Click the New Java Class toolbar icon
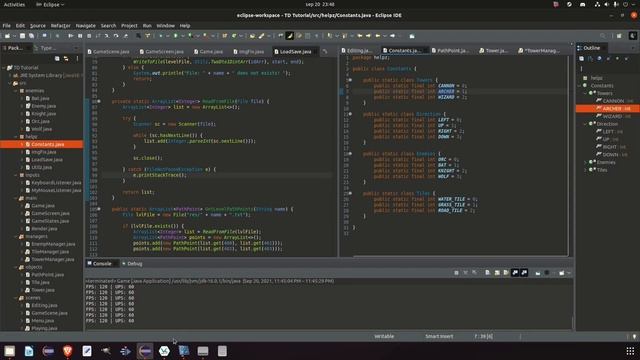The width and height of the screenshot is (640, 360). [x=234, y=36]
